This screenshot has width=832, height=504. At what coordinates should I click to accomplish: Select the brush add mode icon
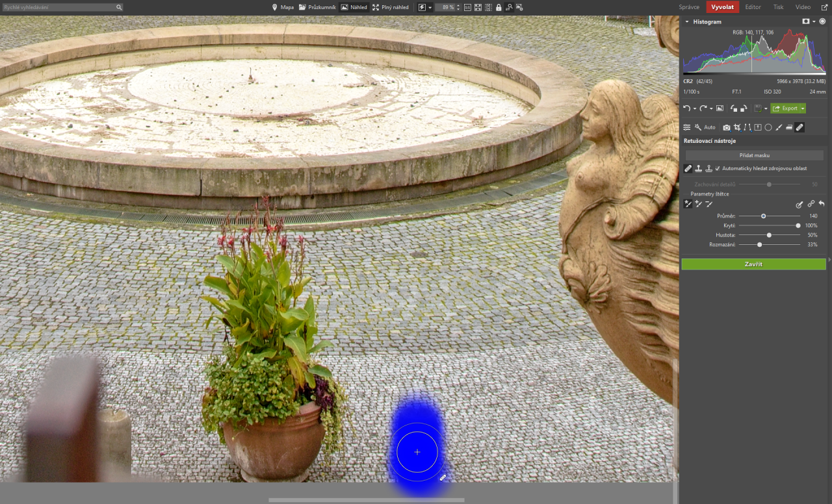click(688, 204)
